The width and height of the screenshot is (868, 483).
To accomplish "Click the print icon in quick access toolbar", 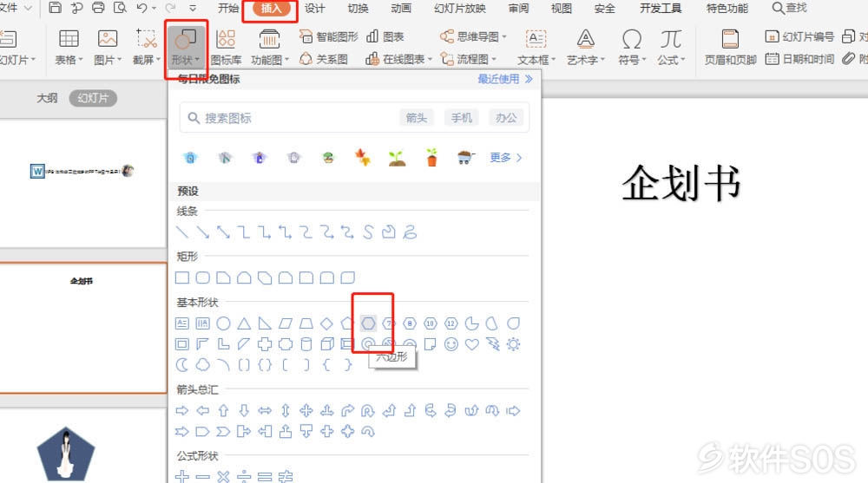I will click(98, 8).
